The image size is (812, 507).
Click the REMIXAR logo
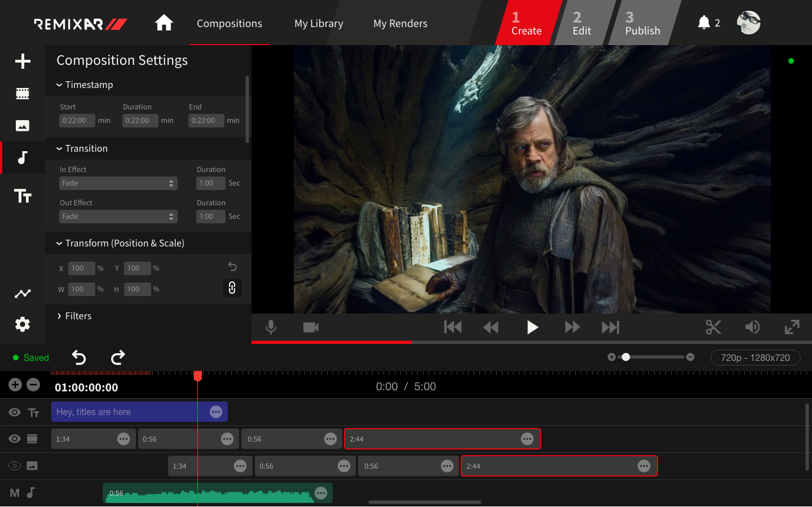pos(80,24)
